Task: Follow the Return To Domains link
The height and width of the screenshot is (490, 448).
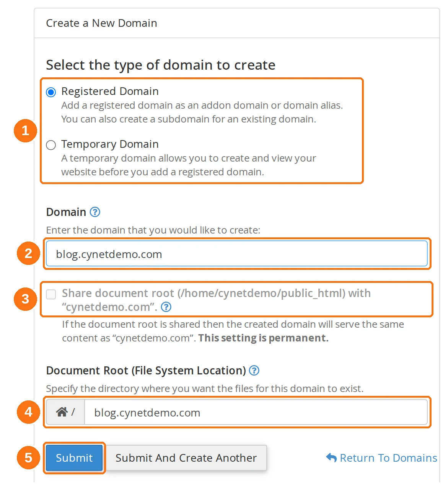Action: 381,457
